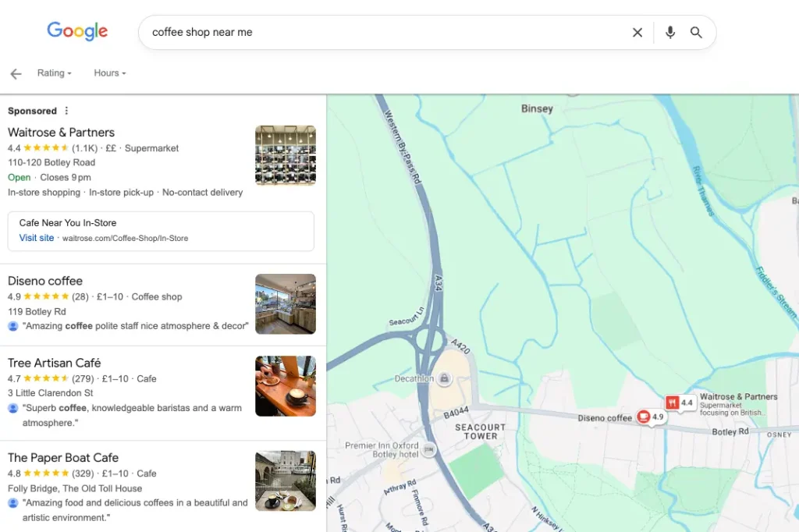
Task: Click the SEACOURT TOWER label on the map
Action: (480, 431)
